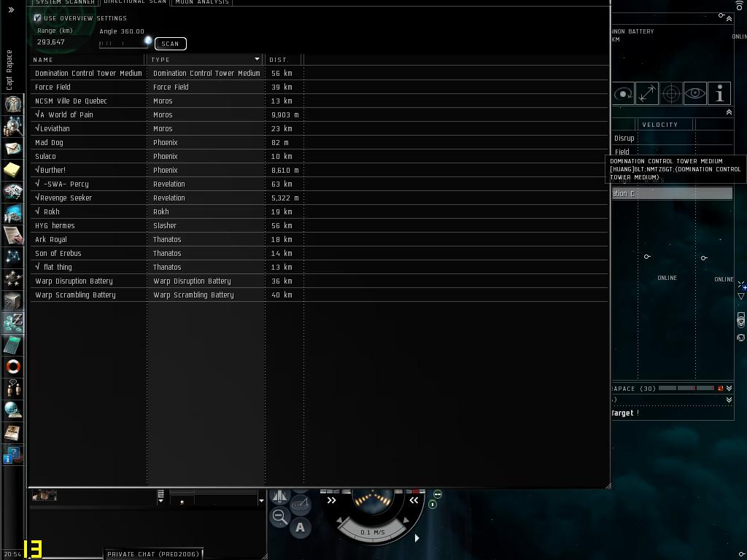
Task: Click the Range (km) input field
Action: [62, 42]
